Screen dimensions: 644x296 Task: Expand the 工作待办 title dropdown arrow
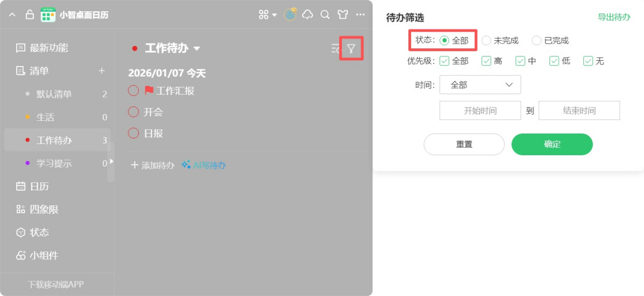197,49
